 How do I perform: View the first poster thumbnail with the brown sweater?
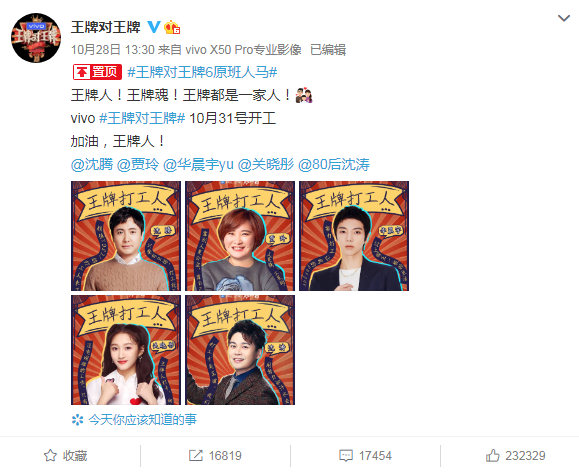click(x=126, y=236)
